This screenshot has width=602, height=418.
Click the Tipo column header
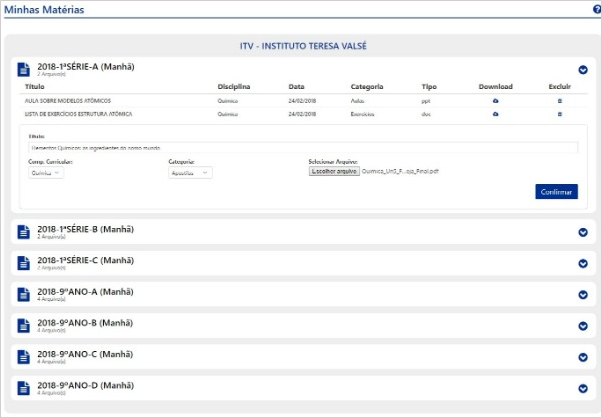coord(429,87)
